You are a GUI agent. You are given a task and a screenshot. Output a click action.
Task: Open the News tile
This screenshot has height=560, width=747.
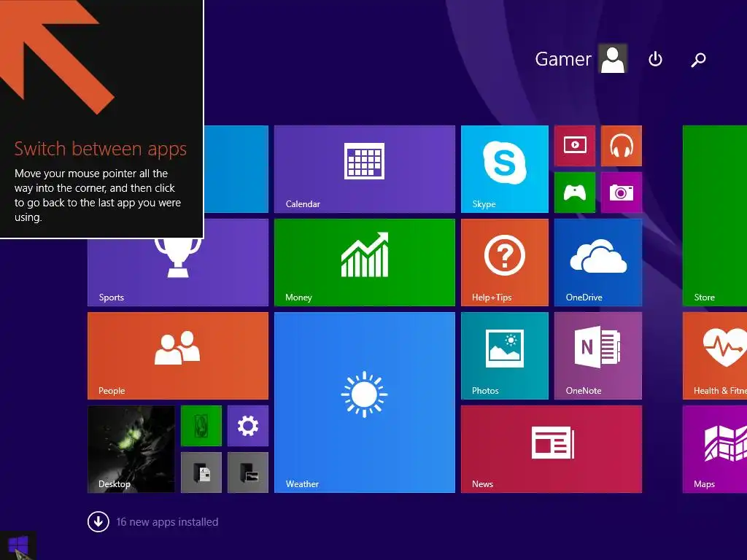(x=551, y=449)
